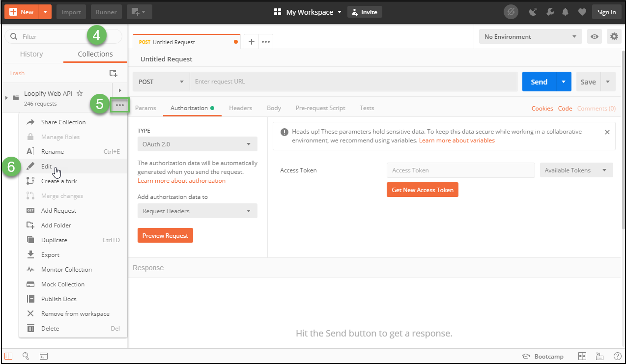Open the OAuth 2.0 type dropdown
Screen dimensions: 626x364
pyautogui.click(x=197, y=144)
